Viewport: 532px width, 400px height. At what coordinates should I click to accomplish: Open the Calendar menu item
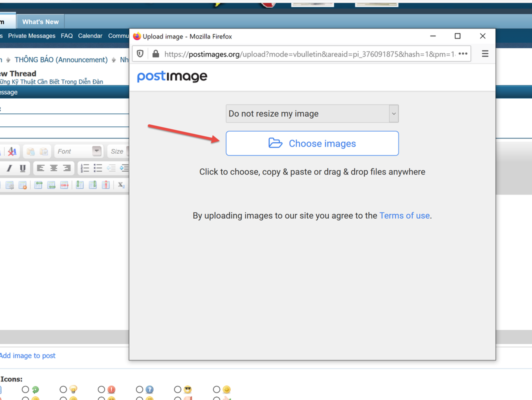(90, 35)
